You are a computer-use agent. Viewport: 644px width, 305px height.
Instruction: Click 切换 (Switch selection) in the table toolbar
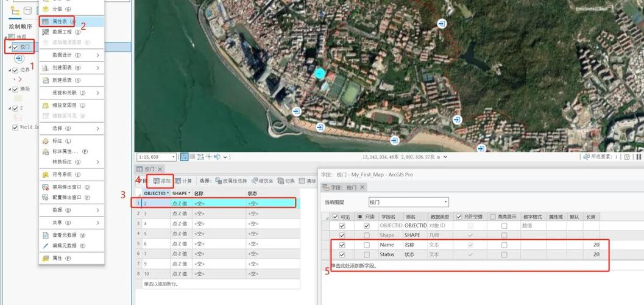pyautogui.click(x=286, y=181)
